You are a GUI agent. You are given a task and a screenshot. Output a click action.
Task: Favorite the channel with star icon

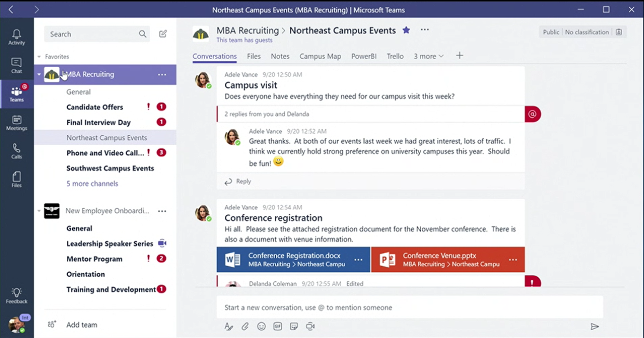coord(406,30)
